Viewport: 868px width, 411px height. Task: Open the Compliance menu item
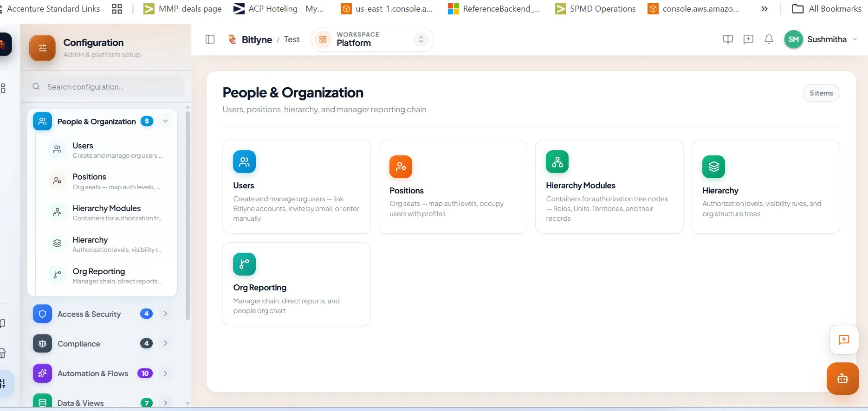pyautogui.click(x=102, y=344)
